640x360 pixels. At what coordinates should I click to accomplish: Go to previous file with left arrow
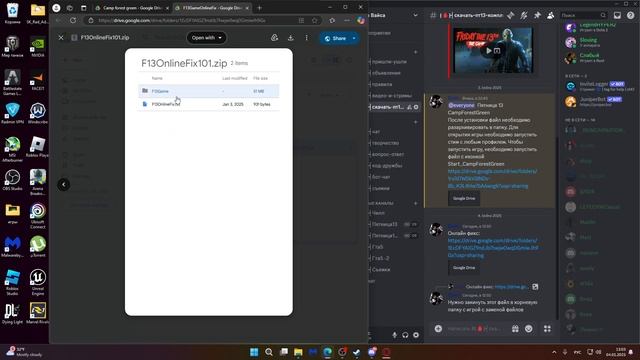pos(64,184)
